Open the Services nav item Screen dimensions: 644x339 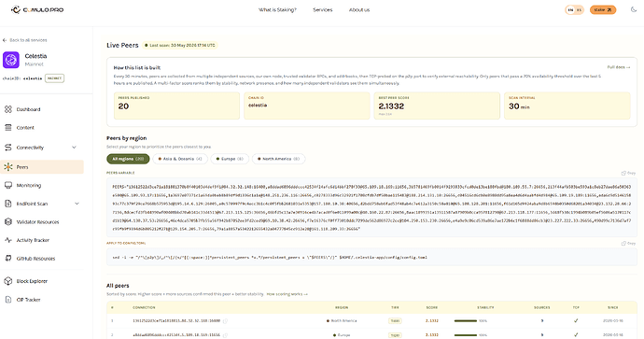point(322,10)
